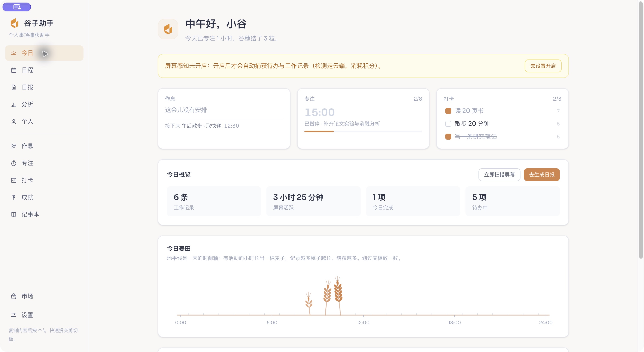
Task: Click the focus progress bar under 15:00
Action: click(x=363, y=131)
